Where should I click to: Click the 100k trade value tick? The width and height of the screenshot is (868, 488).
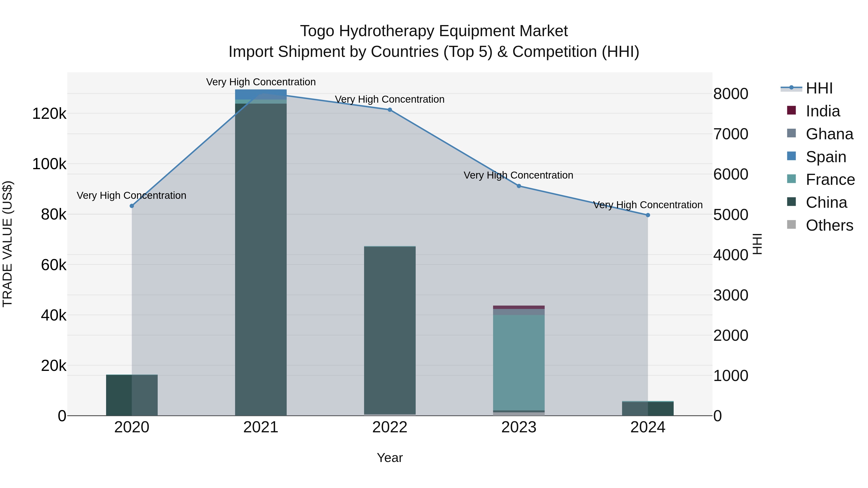pyautogui.click(x=49, y=164)
